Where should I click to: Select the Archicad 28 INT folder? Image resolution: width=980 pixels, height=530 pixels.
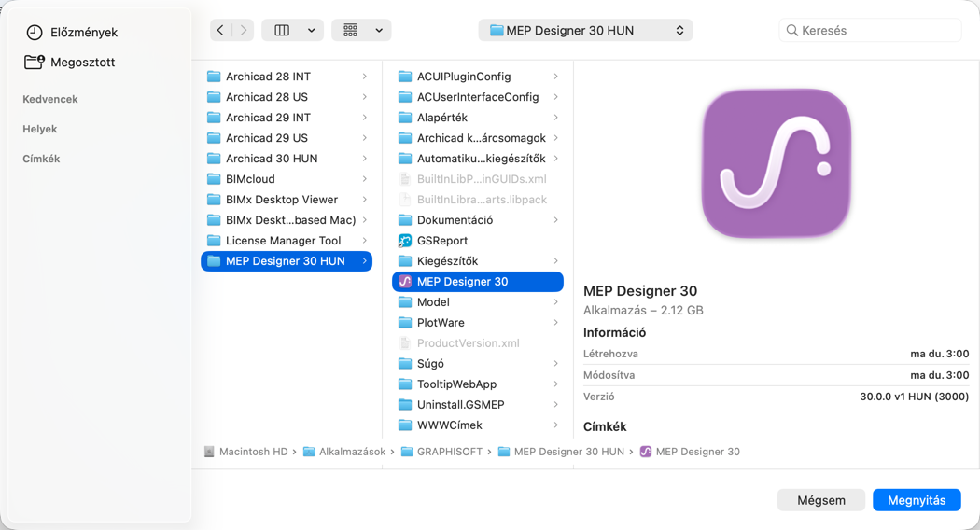pyautogui.click(x=287, y=77)
